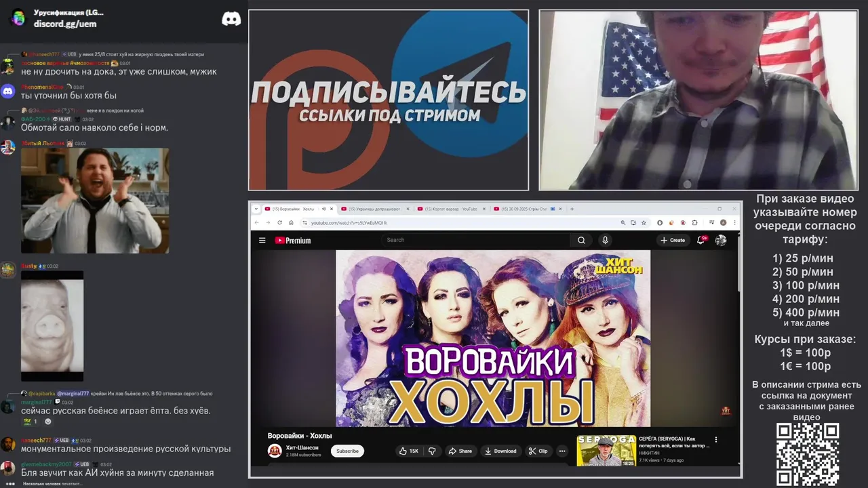The height and width of the screenshot is (488, 868).
Task: Reload the YouTube page
Action: (279, 222)
